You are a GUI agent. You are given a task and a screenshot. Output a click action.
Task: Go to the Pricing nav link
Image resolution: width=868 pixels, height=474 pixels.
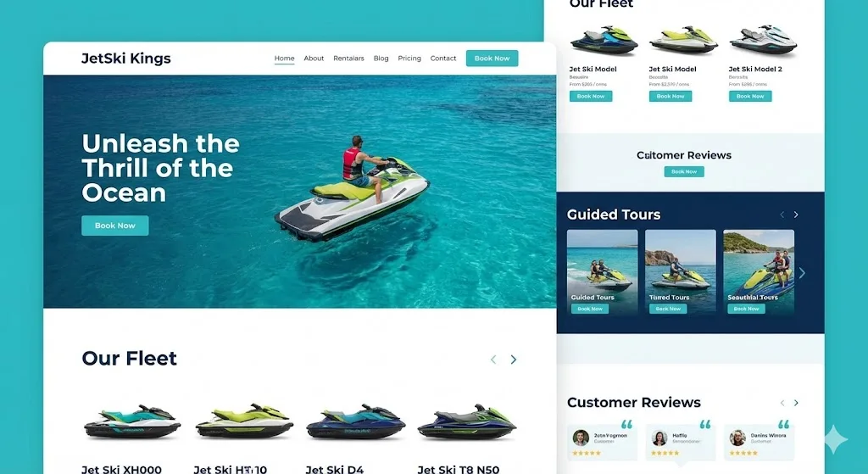click(409, 59)
